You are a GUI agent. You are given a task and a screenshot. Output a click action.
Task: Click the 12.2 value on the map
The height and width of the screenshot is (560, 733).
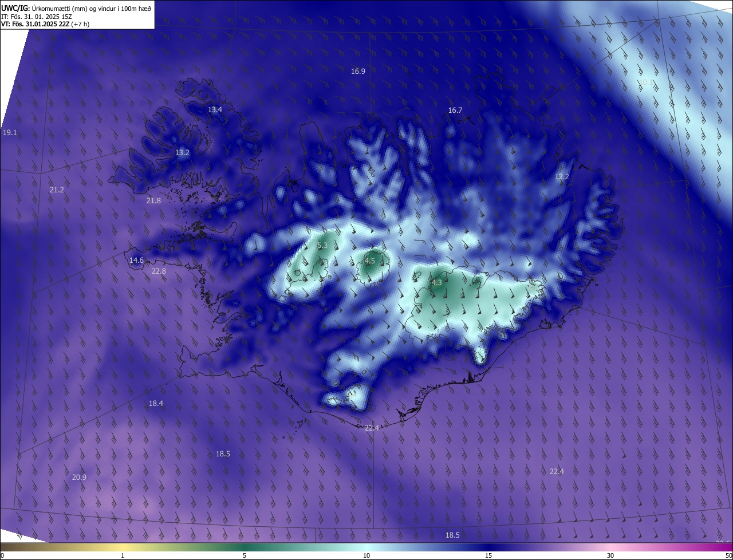coord(562,176)
